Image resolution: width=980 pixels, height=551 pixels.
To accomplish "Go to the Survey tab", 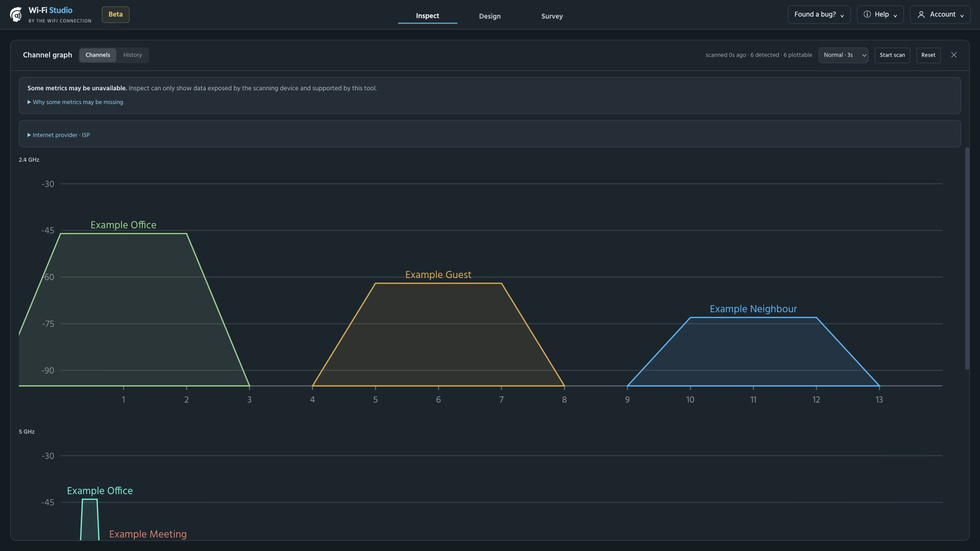I will coord(552,16).
